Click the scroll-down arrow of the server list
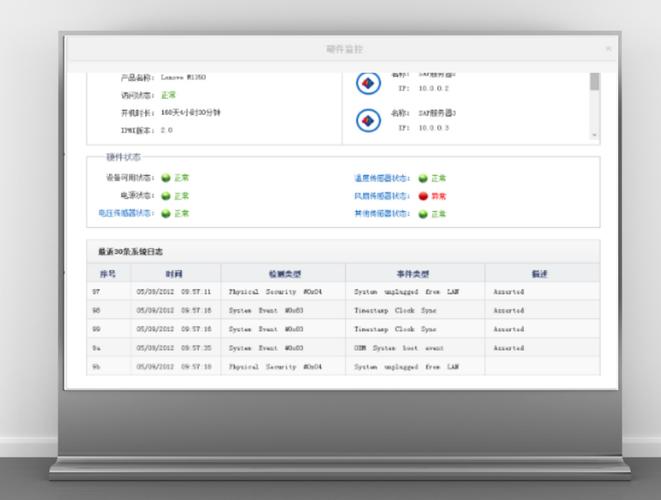661x500 pixels. coord(595,135)
